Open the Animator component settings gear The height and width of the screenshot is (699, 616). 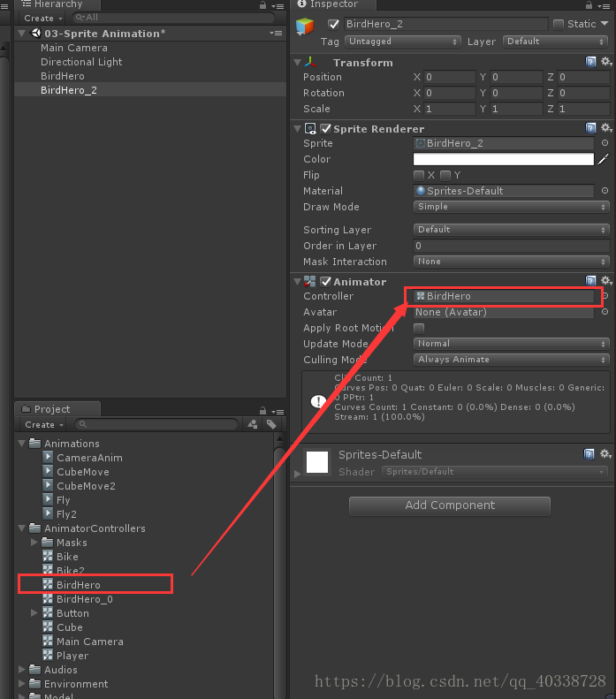tap(605, 281)
